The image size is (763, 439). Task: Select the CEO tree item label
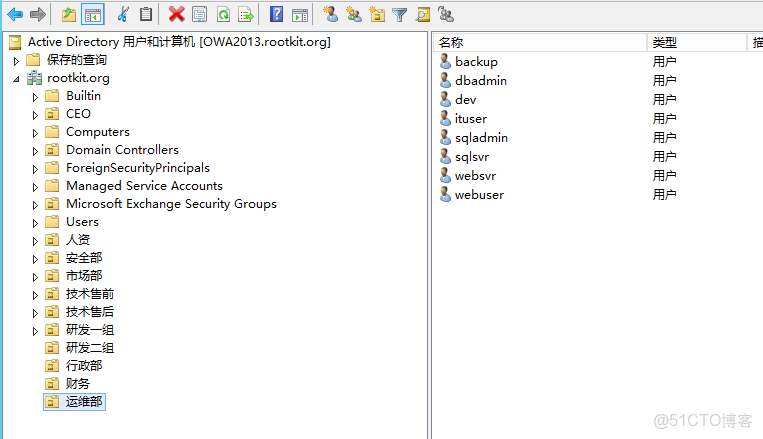78,114
